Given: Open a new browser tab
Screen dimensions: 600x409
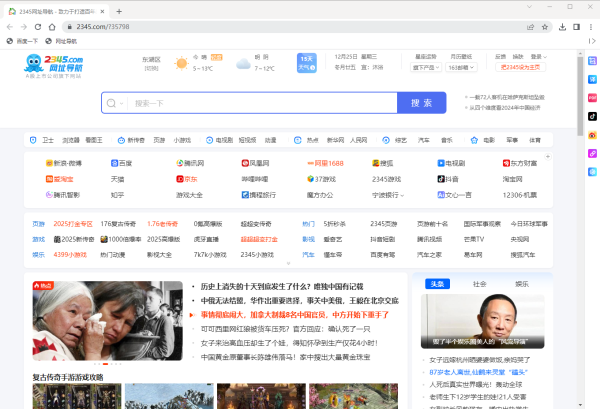Looking at the screenshot, I should pyautogui.click(x=119, y=11).
